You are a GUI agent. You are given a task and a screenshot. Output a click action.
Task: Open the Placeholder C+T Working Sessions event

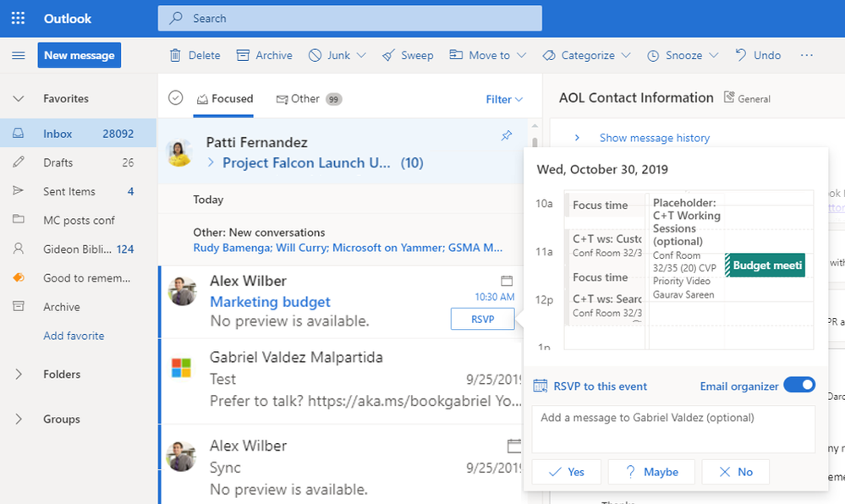[x=687, y=249]
